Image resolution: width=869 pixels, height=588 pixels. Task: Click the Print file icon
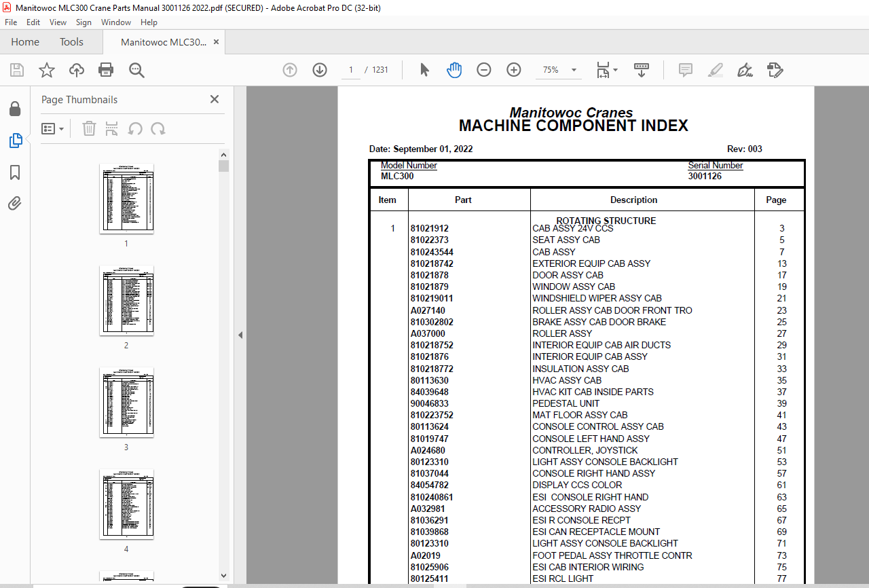pos(106,70)
